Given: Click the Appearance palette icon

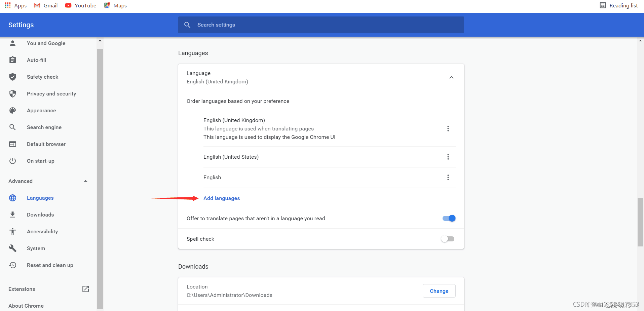Looking at the screenshot, I should point(13,111).
